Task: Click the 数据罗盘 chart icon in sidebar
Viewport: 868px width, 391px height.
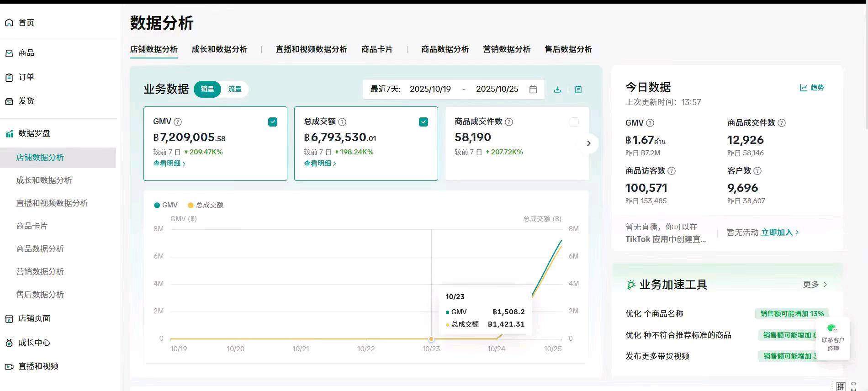Action: (x=9, y=133)
